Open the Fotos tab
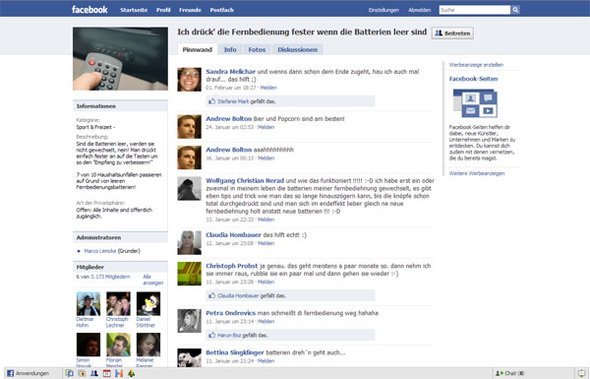The width and height of the screenshot is (590, 379). pos(257,50)
